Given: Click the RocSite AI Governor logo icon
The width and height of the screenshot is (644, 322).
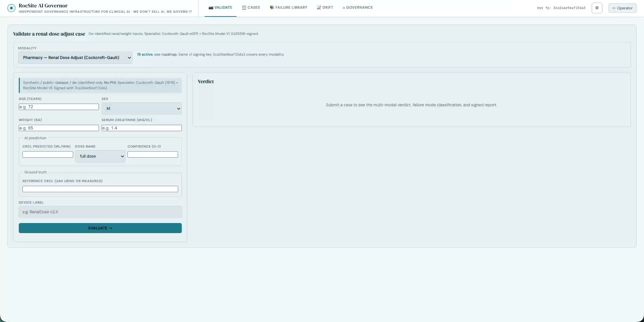Looking at the screenshot, I should point(11,8).
